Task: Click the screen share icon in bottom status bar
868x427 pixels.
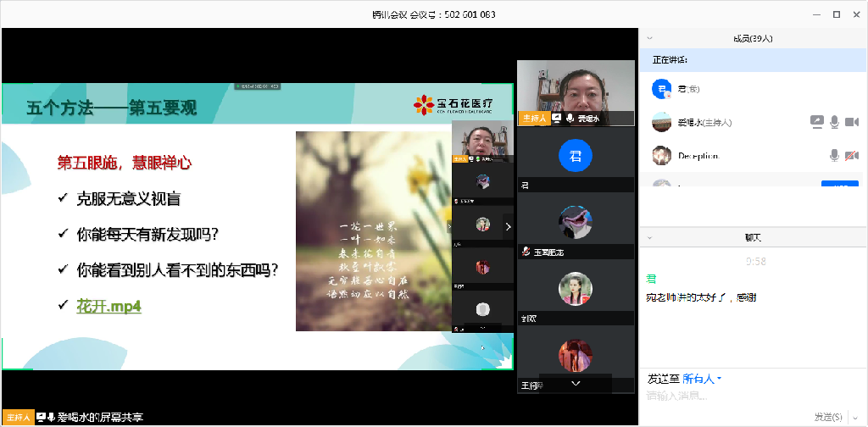Action: pos(41,417)
